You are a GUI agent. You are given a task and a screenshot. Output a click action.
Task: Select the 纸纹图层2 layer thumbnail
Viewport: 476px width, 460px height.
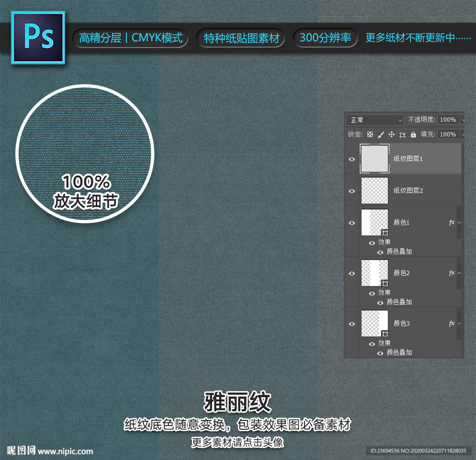tap(375, 191)
